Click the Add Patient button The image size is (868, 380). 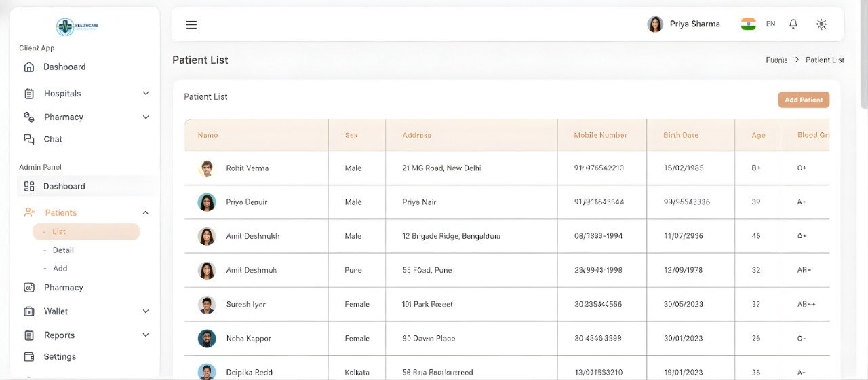click(x=804, y=100)
